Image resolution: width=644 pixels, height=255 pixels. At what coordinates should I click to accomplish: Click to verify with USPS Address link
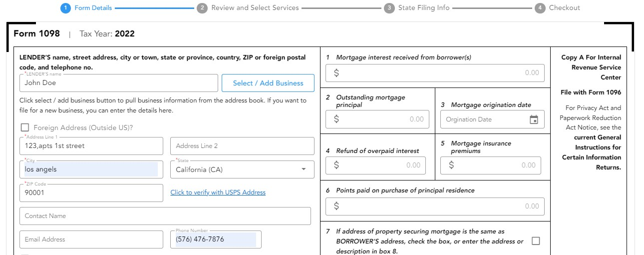click(x=218, y=192)
